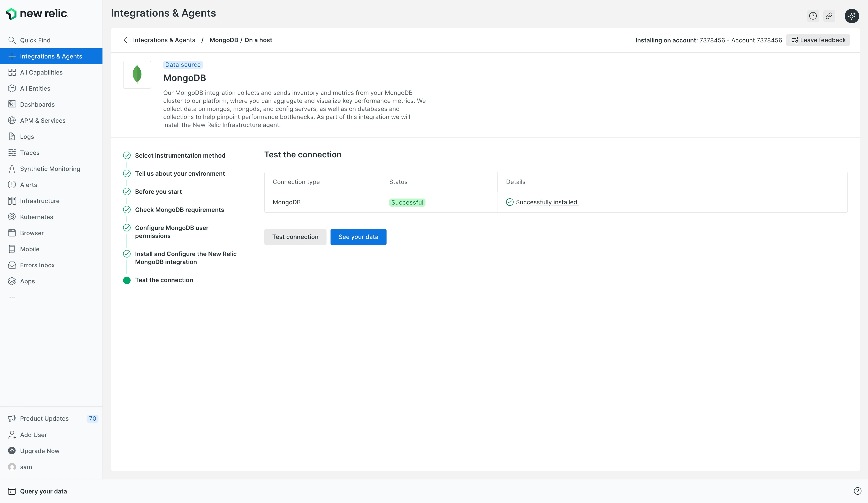Viewport: 868px width, 503px height.
Task: Open Dashboards from the sidebar
Action: 51,104
